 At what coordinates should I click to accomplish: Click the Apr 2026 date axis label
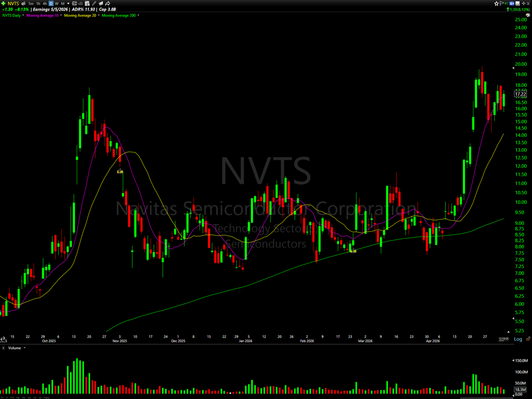(x=433, y=341)
